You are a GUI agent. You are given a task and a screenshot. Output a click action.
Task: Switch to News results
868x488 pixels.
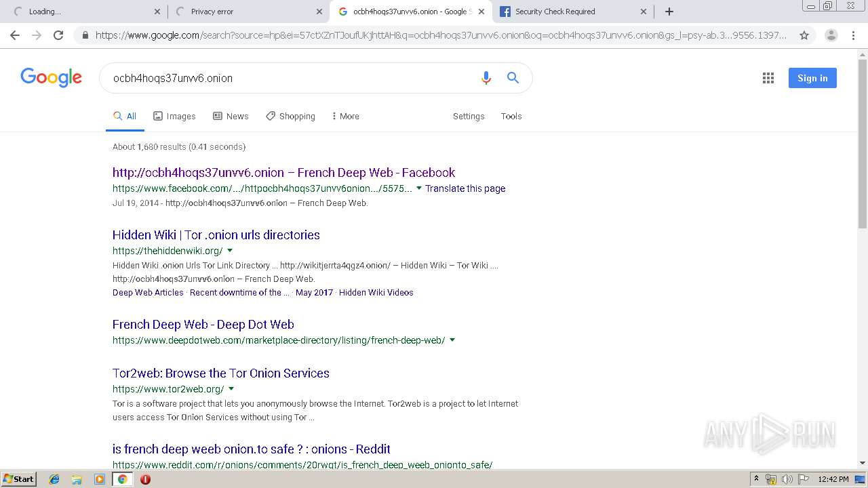point(231,117)
